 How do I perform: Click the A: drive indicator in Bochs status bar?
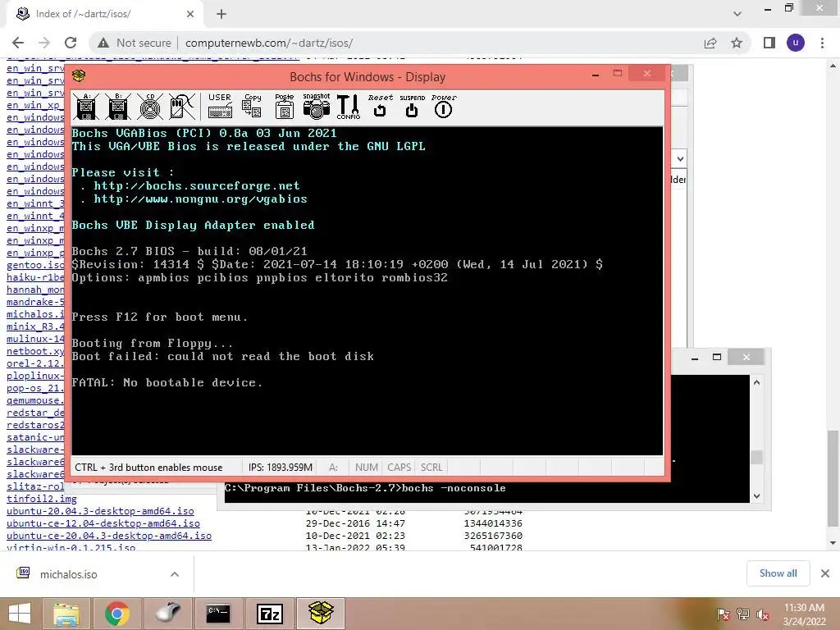coord(333,467)
